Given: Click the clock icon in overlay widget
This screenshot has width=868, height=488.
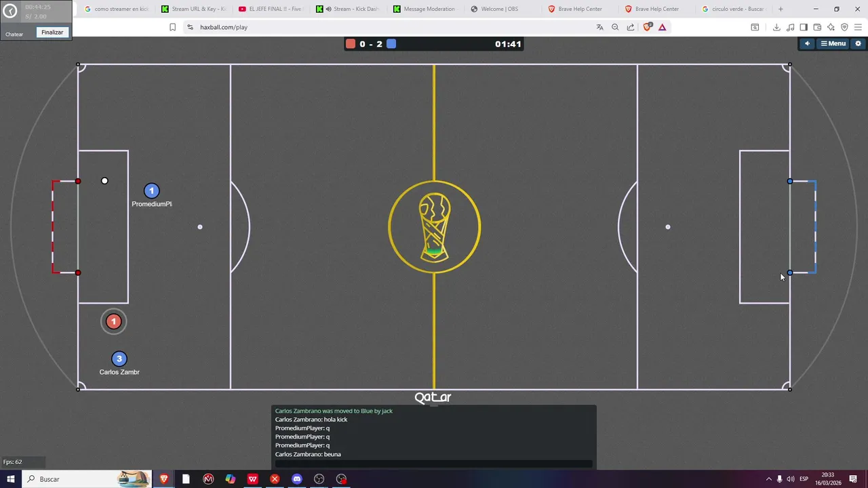Looking at the screenshot, I should click(10, 12).
